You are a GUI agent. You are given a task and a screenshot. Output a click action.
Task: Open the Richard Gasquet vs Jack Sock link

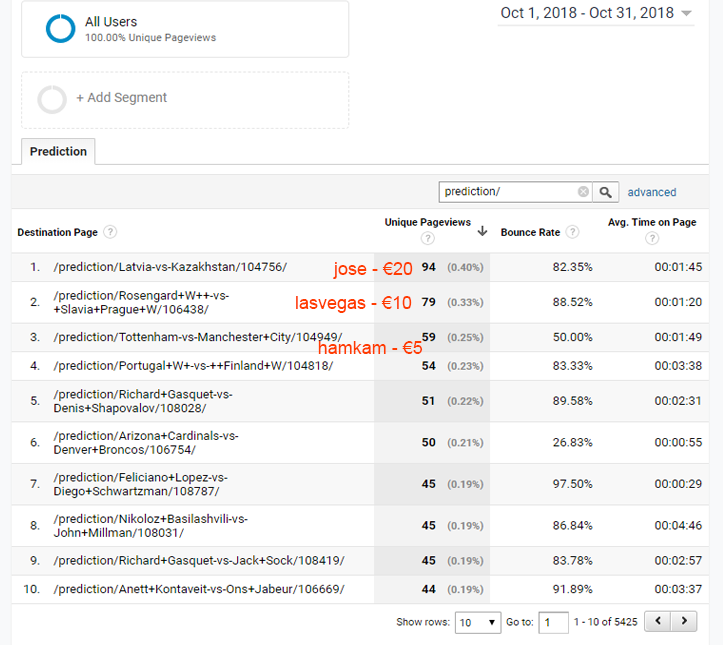point(199,560)
